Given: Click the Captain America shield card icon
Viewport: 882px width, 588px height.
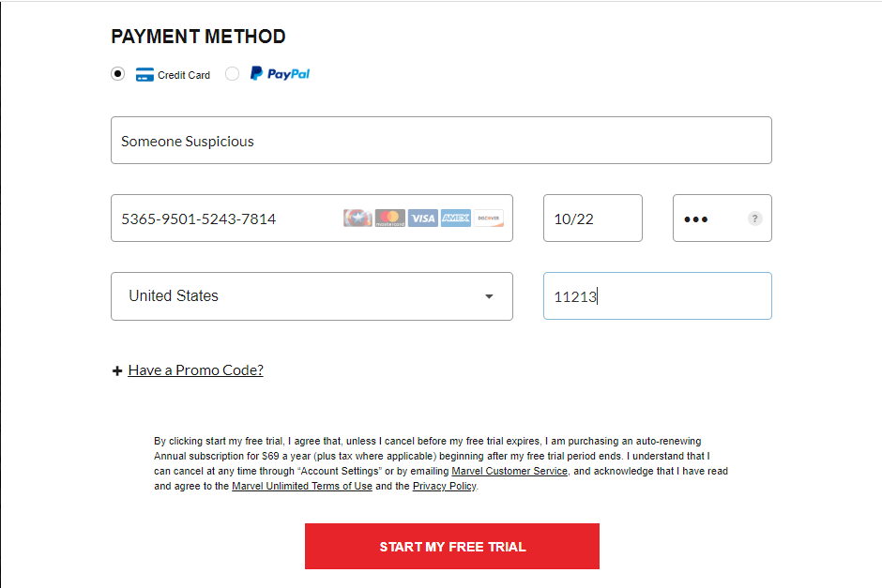Looking at the screenshot, I should click(x=357, y=219).
